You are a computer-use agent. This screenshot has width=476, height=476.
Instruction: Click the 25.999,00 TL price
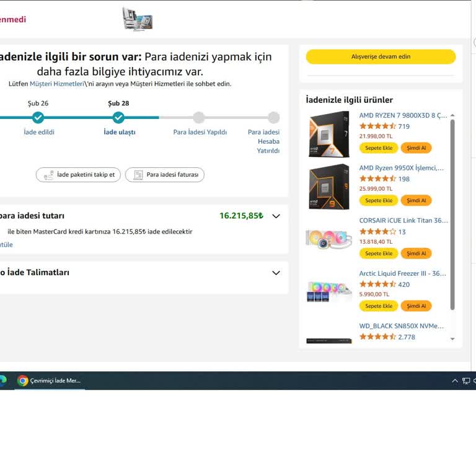(376, 189)
